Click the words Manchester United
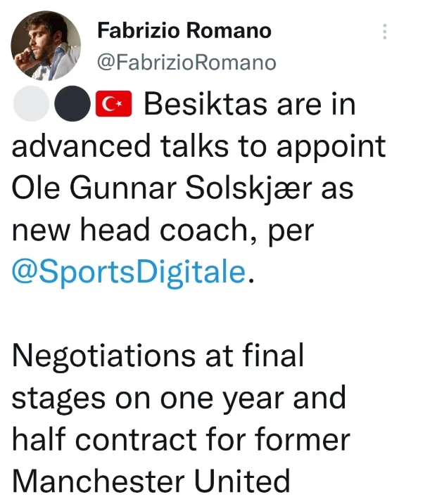 click(151, 482)
